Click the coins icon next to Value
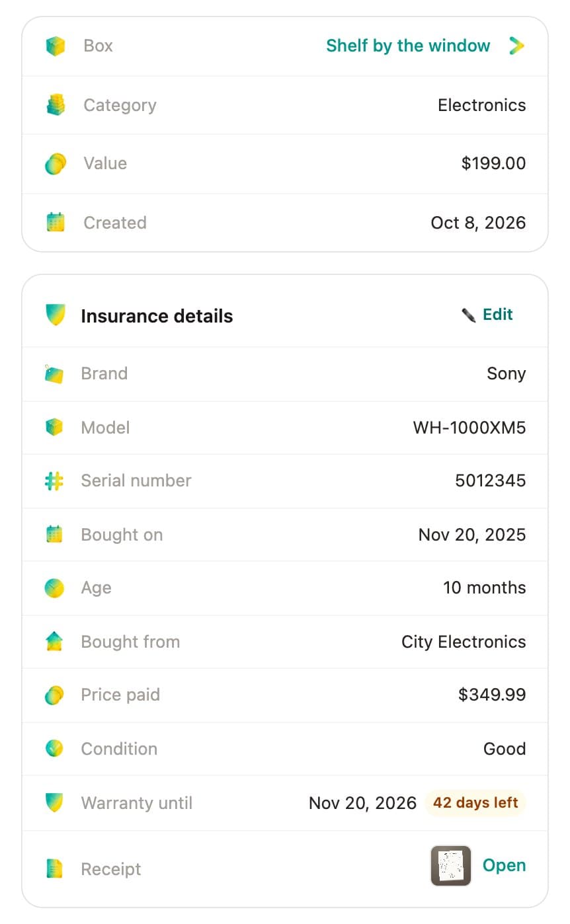Image resolution: width=570 pixels, height=924 pixels. tap(56, 164)
